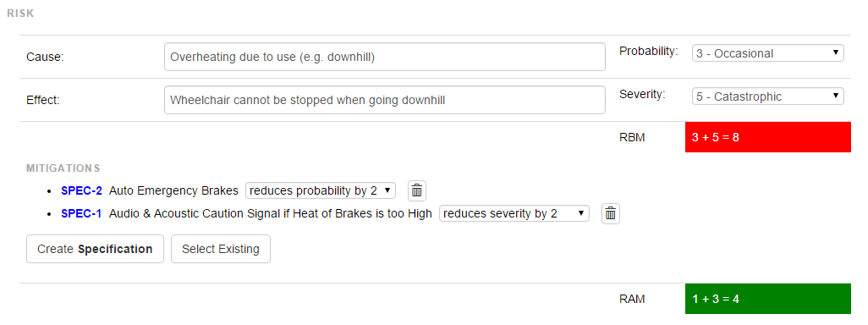Click the red RBM score 3 + 5 = 8
Screen dimensions: 868x325
(768, 137)
